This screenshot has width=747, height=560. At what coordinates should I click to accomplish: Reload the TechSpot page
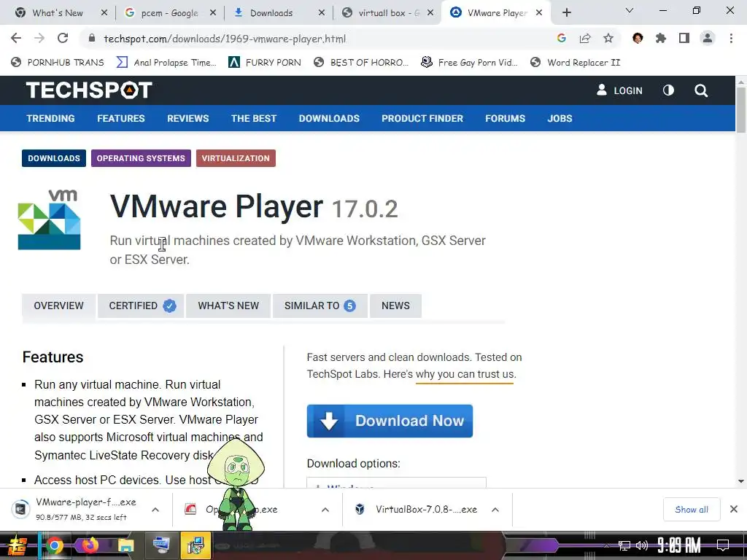click(63, 38)
